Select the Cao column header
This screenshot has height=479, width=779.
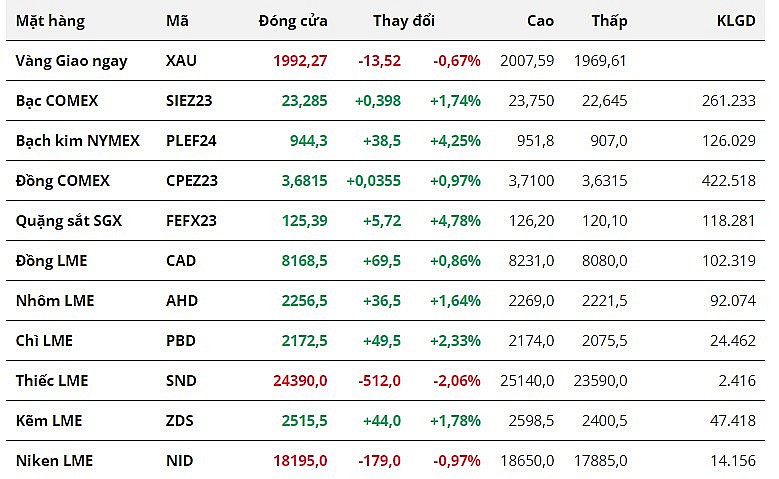pos(540,21)
